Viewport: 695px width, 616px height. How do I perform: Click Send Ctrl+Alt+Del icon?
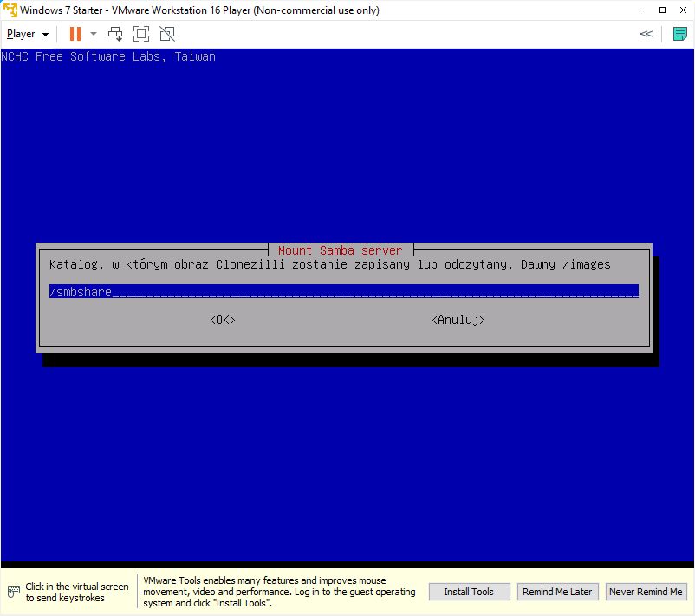[115, 34]
